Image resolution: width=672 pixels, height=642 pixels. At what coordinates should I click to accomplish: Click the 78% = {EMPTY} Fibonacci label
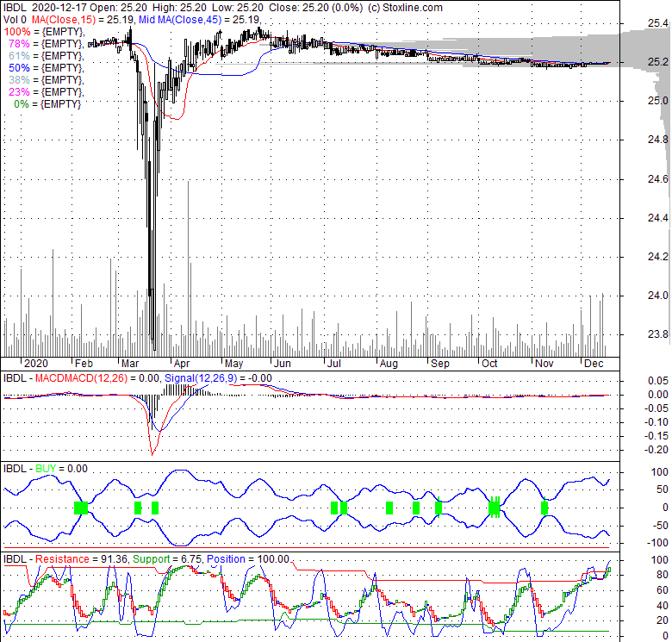47,44
